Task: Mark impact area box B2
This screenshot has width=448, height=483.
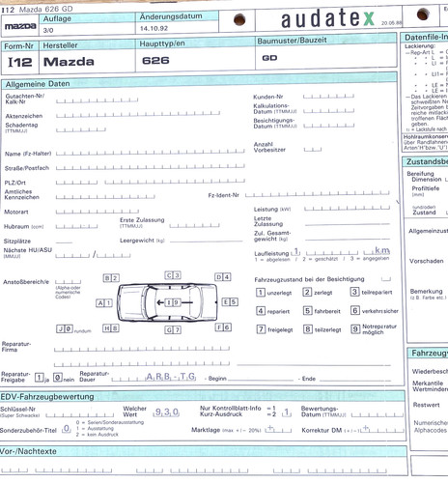Action: point(111,278)
